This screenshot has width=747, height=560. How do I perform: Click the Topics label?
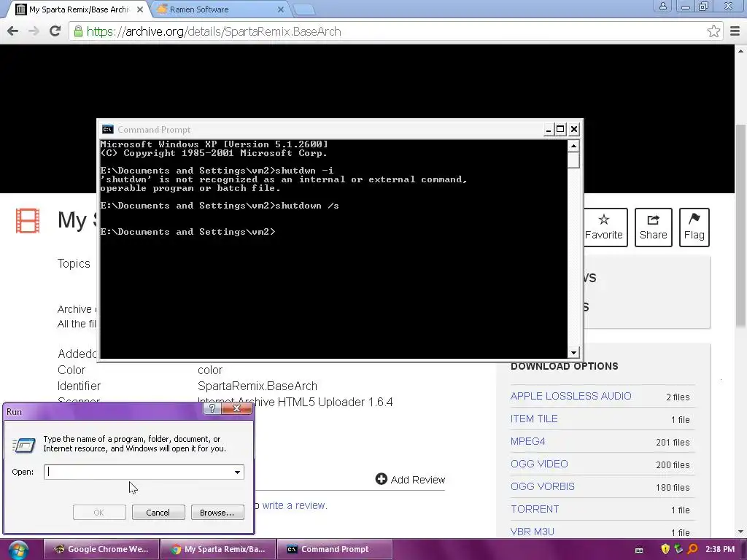pyautogui.click(x=74, y=263)
